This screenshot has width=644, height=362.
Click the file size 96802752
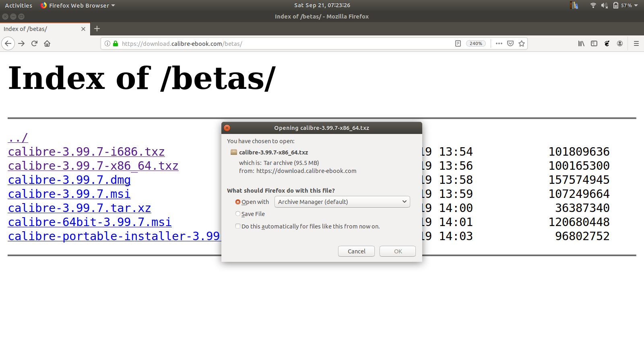tap(582, 236)
